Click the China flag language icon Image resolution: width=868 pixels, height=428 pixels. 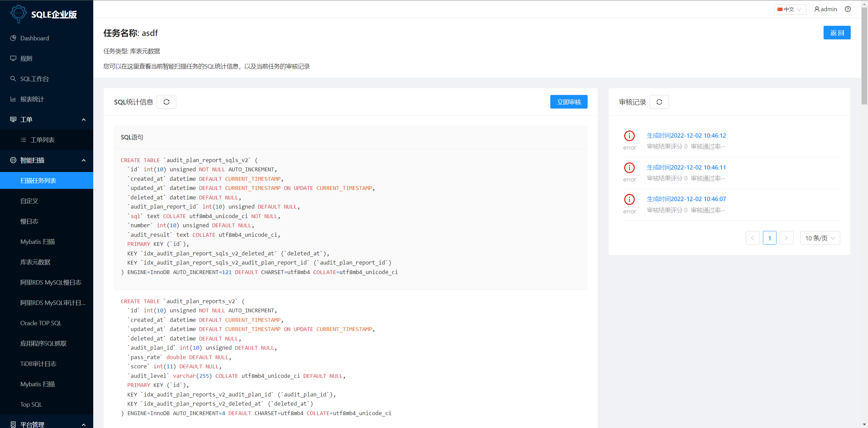[780, 9]
